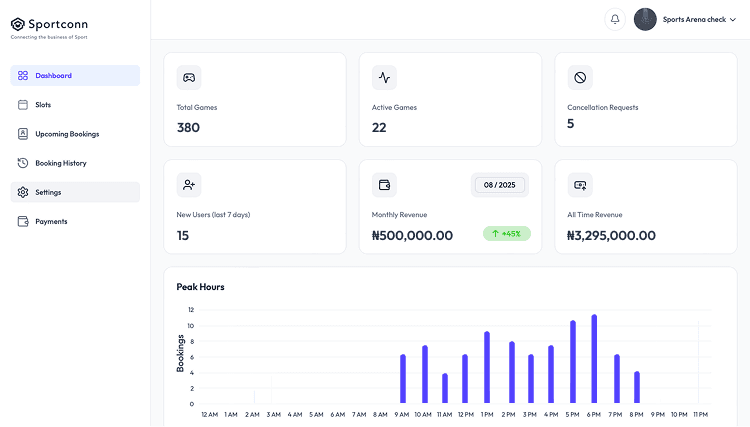750x427 pixels.
Task: Click the +45% growth badge
Action: point(507,233)
